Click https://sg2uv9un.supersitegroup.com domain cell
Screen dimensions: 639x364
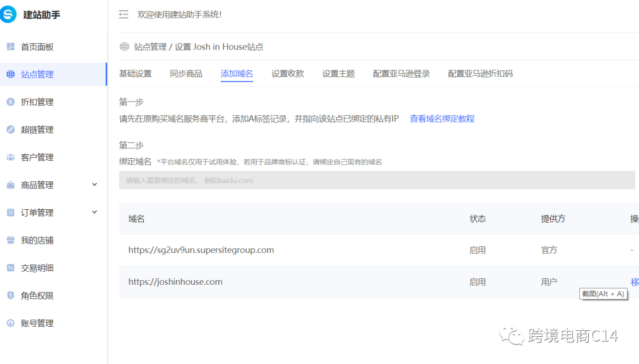pos(201,250)
